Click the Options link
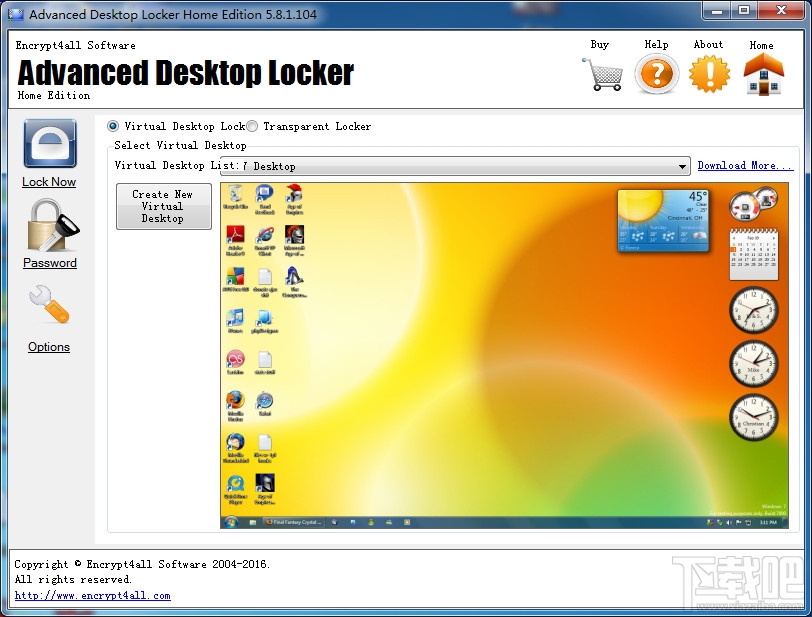Screen dimensions: 812x617 [49, 347]
